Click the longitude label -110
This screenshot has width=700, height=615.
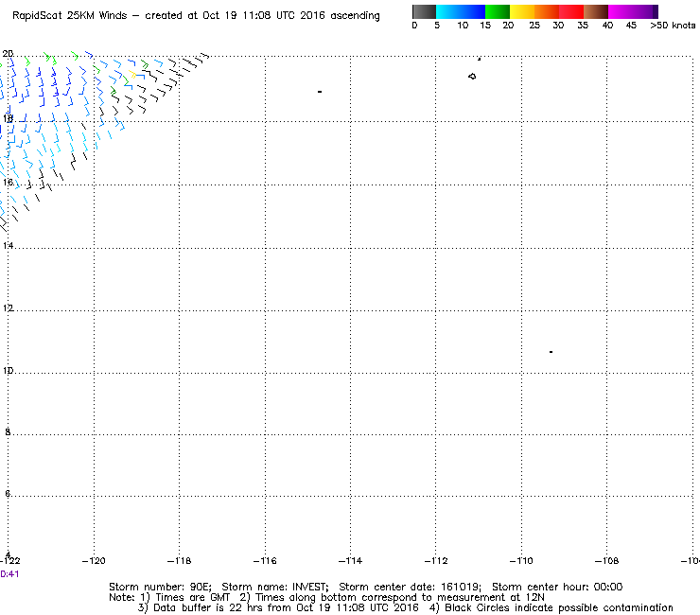click(x=521, y=560)
